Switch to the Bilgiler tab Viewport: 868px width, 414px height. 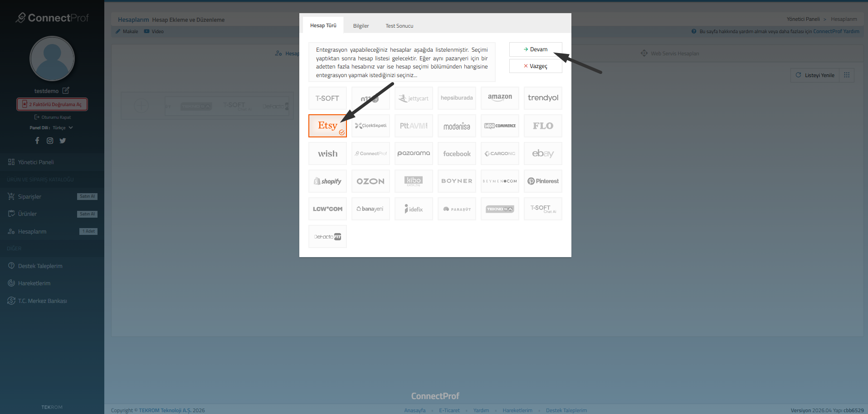(361, 26)
